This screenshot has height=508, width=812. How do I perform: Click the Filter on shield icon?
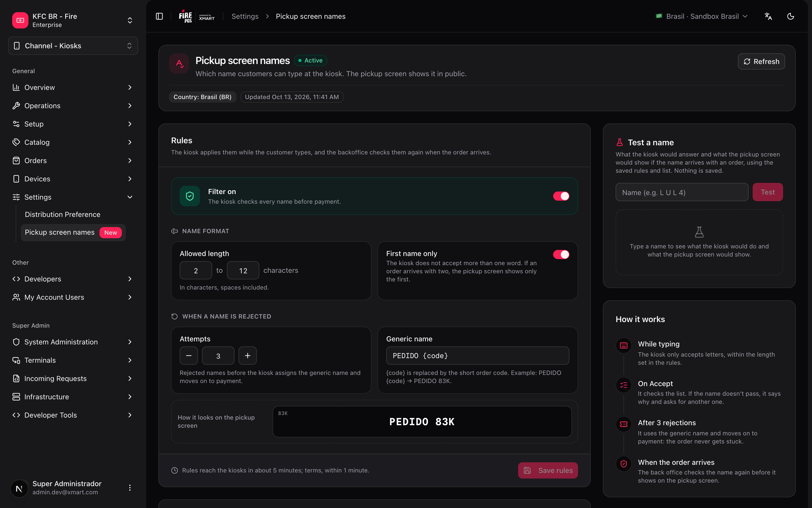click(x=190, y=196)
